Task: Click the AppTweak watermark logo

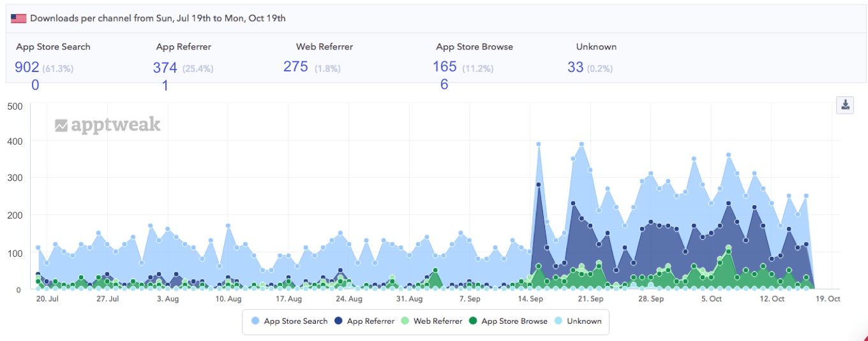Action: (108, 124)
